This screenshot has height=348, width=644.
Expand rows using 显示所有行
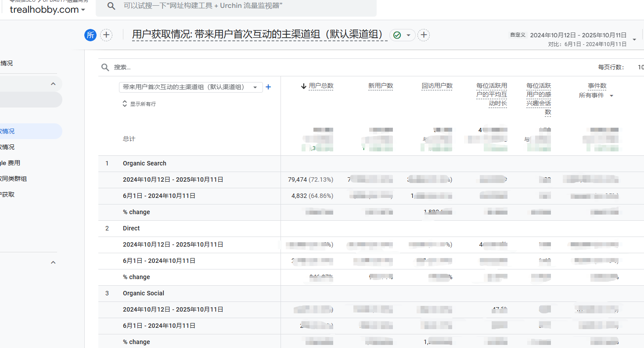[x=139, y=104]
